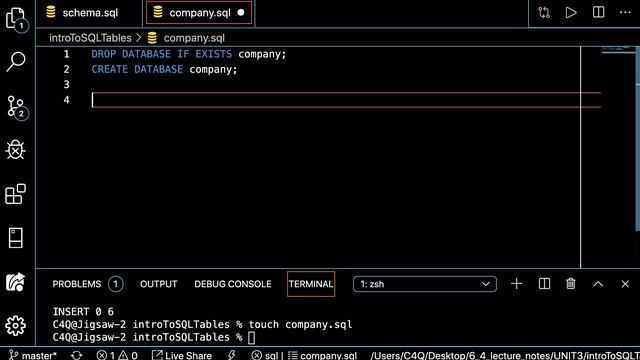Click the editor vertical scrollbar

(x=638, y=139)
